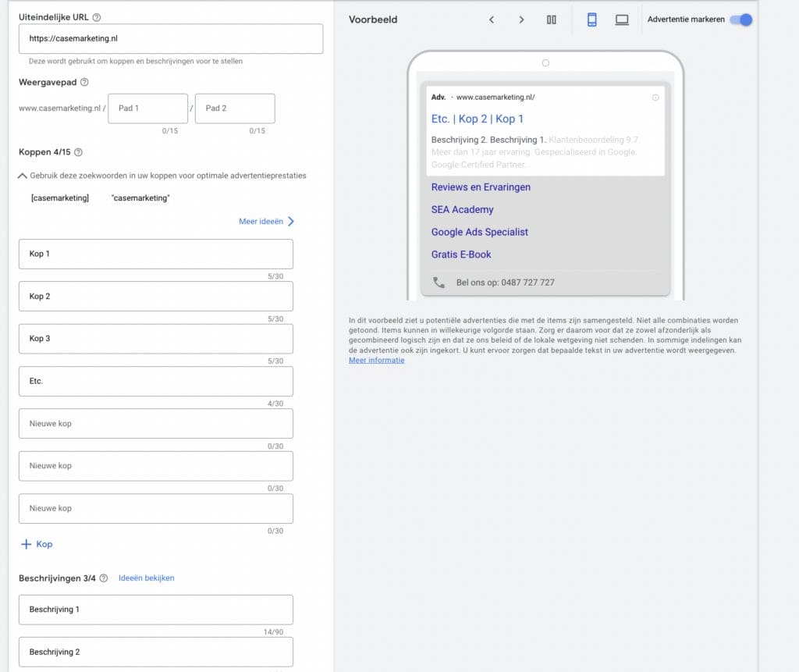Click the help icon next to Koppen 4/15
This screenshot has width=799, height=672.
tap(79, 152)
